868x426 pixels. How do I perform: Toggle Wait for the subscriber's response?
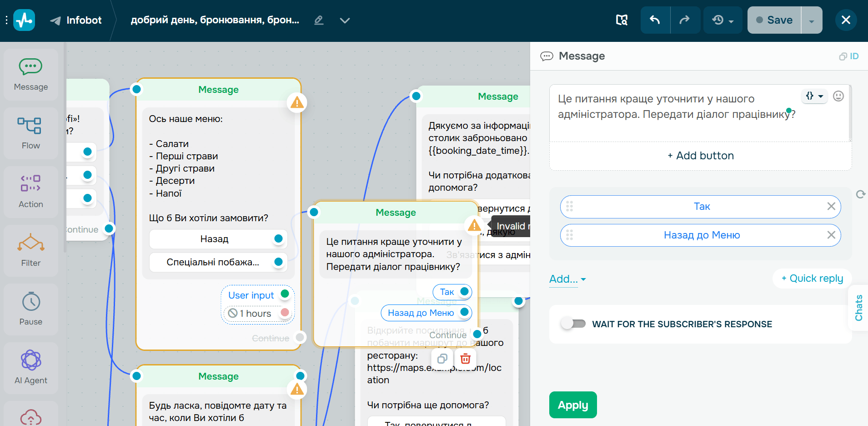pyautogui.click(x=573, y=324)
